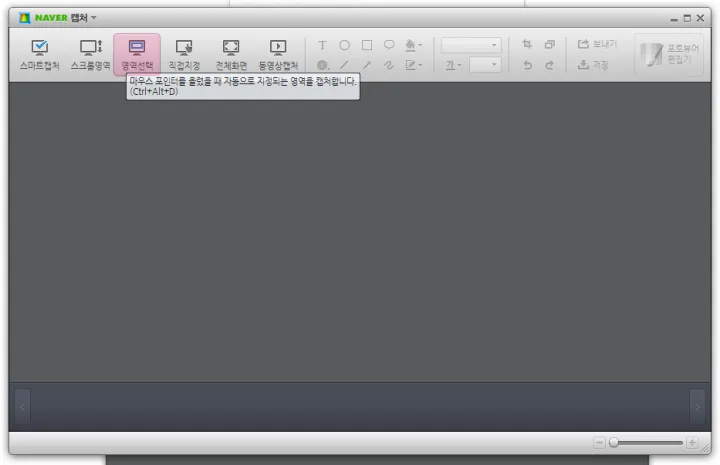
Task: Capture the full screen with 전체화면
Action: [x=231, y=55]
